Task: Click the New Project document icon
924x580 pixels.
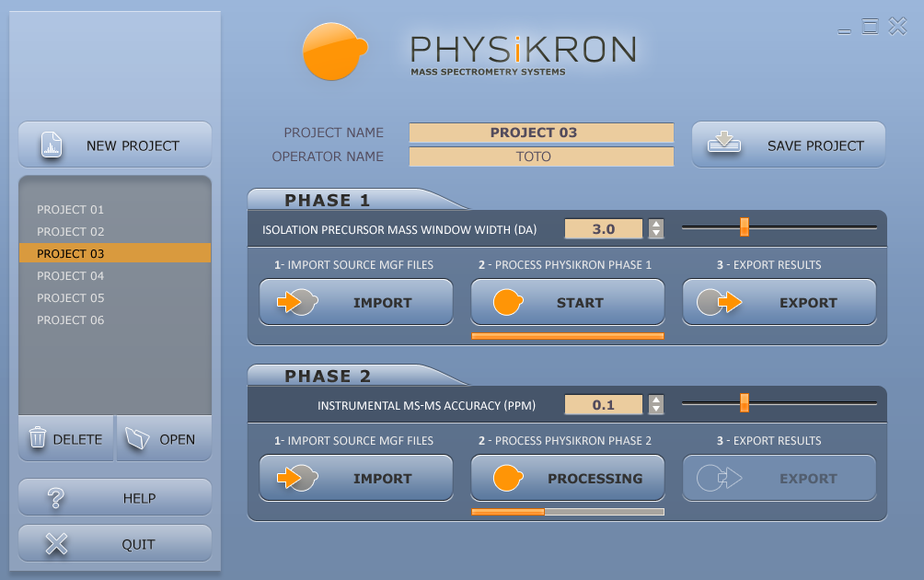Action: click(52, 145)
